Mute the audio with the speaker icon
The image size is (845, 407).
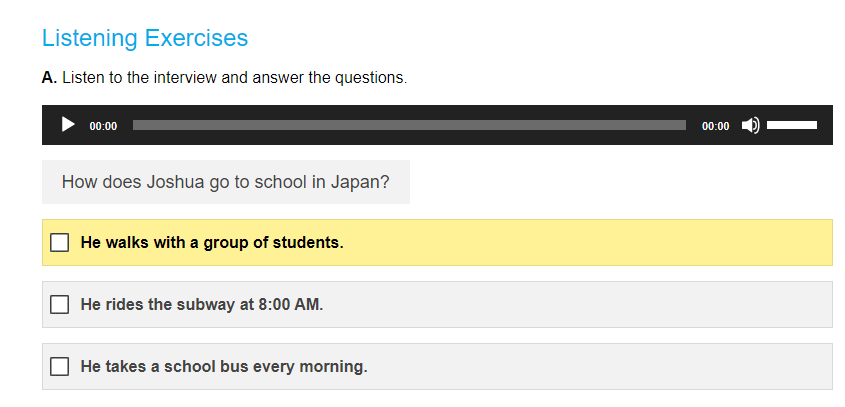(750, 125)
